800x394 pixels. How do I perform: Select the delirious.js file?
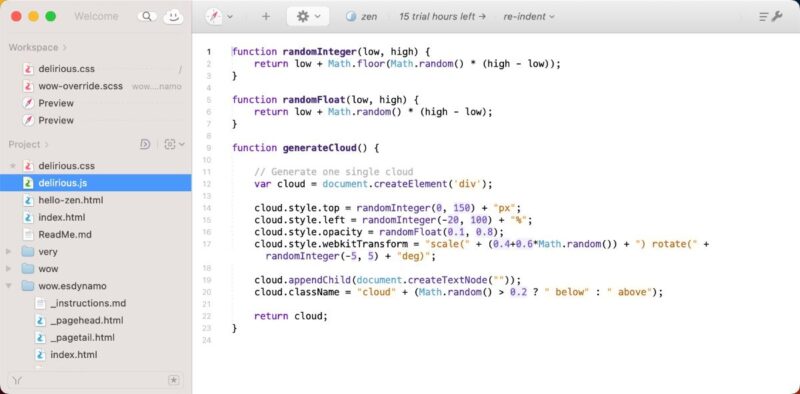(95, 183)
